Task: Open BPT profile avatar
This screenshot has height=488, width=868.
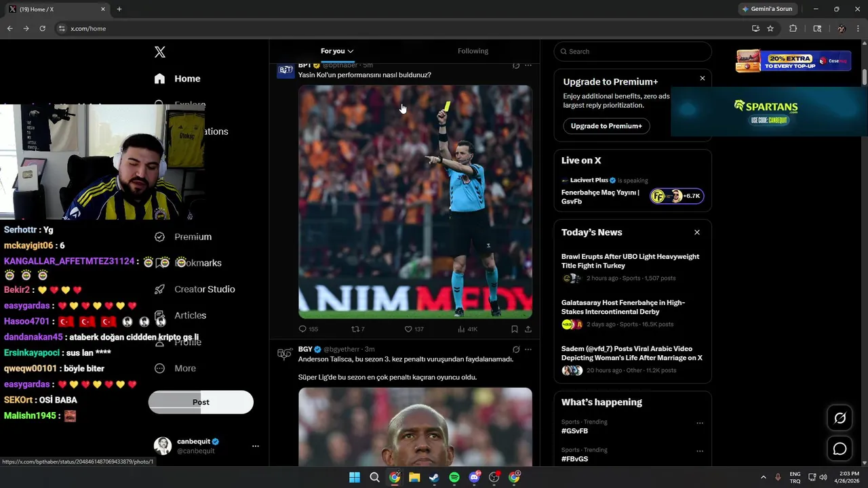Action: pyautogui.click(x=285, y=70)
